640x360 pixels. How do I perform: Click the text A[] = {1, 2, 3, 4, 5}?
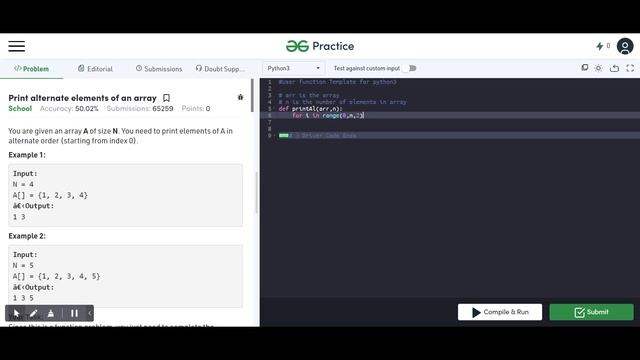56,276
